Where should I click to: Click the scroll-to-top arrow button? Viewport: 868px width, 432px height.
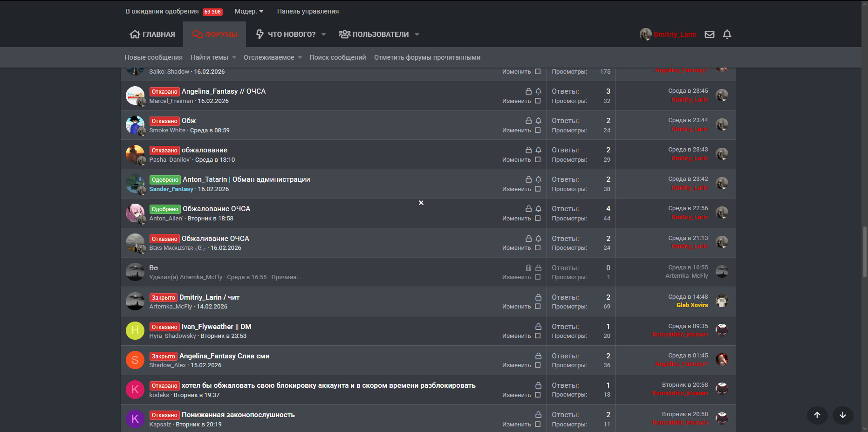(817, 415)
